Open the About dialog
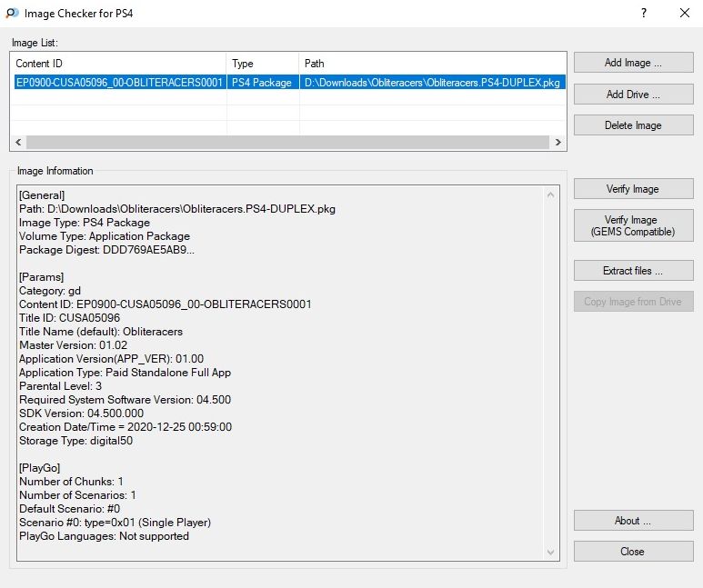This screenshot has width=703, height=588. (x=634, y=521)
